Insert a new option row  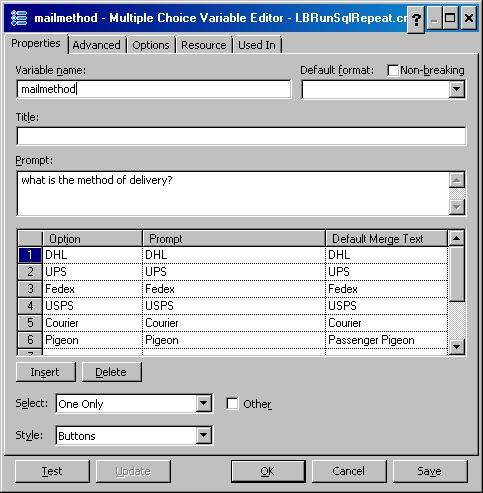click(x=46, y=372)
